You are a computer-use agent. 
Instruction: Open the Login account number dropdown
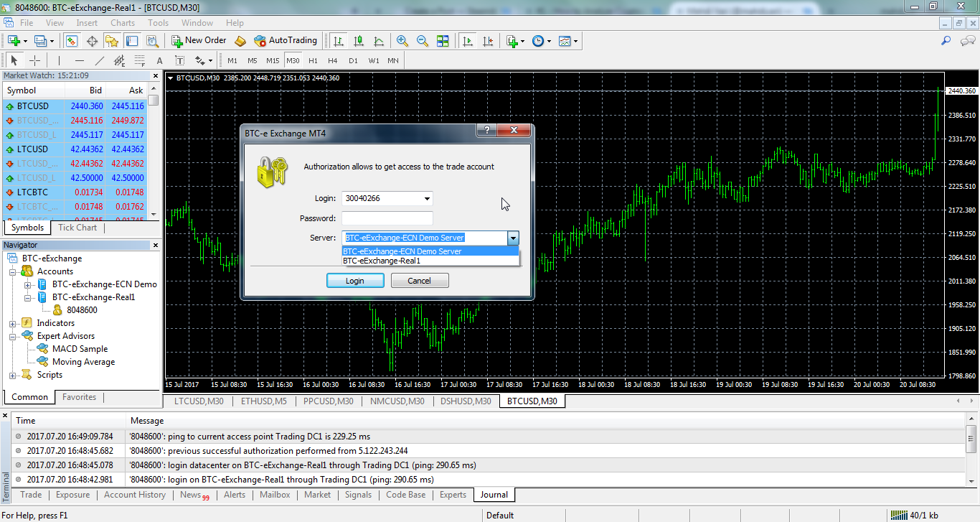pos(427,199)
